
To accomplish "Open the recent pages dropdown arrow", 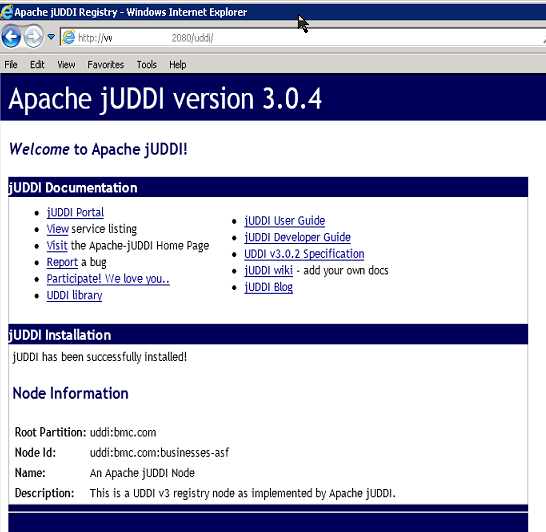I will [x=51, y=36].
